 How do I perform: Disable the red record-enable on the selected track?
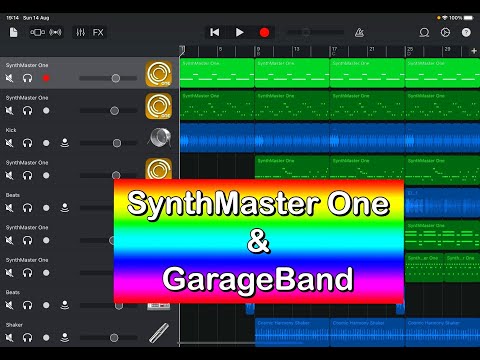46,78
